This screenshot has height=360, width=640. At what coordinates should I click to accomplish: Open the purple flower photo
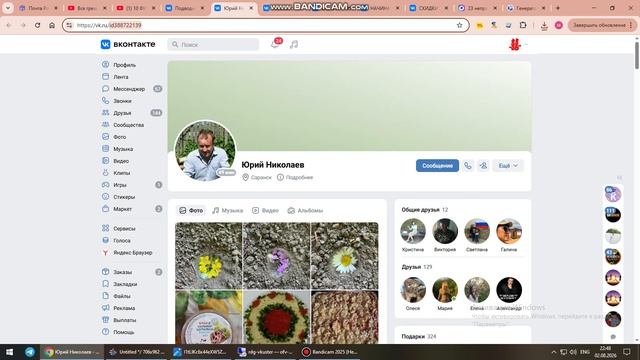click(x=276, y=256)
